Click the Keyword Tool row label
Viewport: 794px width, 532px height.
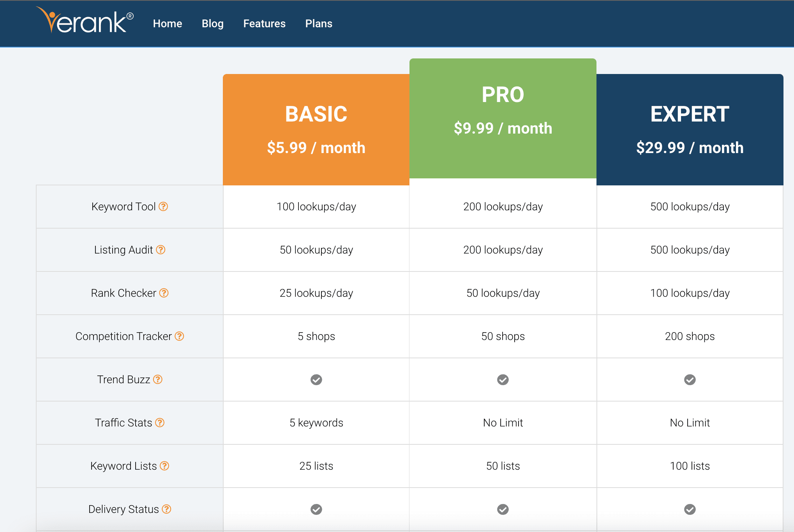pyautogui.click(x=124, y=206)
